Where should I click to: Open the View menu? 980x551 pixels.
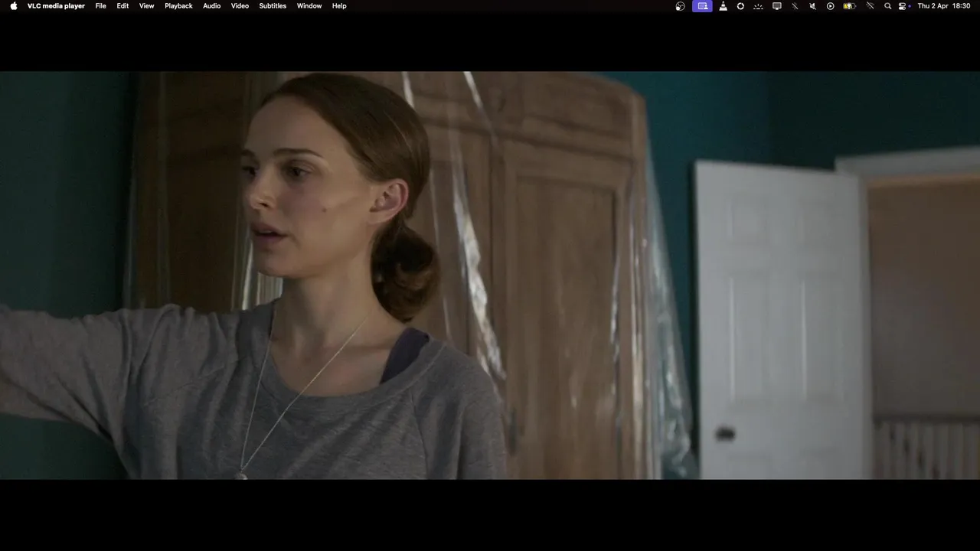click(x=146, y=6)
